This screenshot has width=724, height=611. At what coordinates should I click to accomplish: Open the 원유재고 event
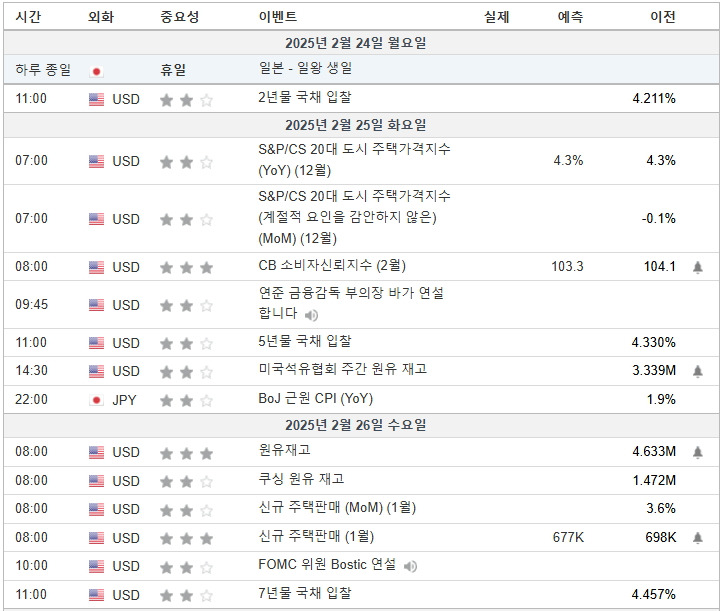click(x=284, y=450)
